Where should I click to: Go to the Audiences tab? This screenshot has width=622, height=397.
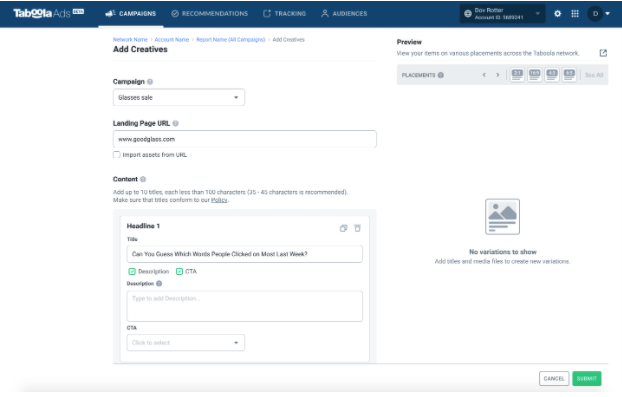click(x=344, y=13)
